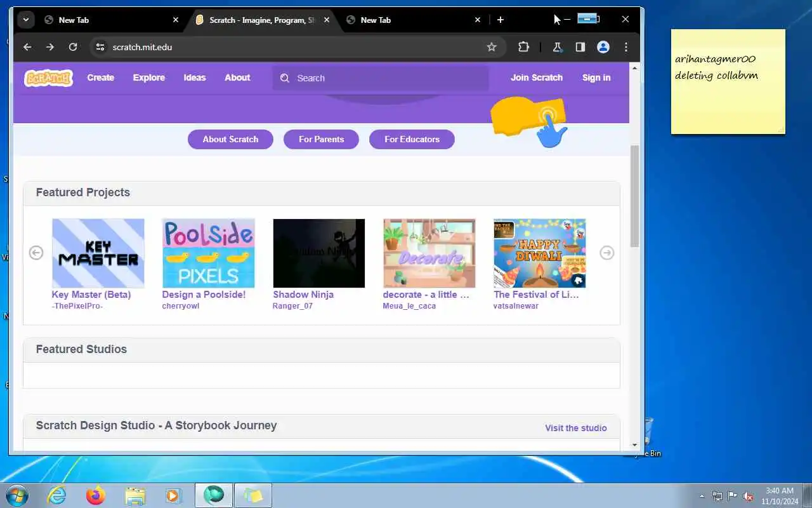Click the browser forward arrow

pos(50,47)
